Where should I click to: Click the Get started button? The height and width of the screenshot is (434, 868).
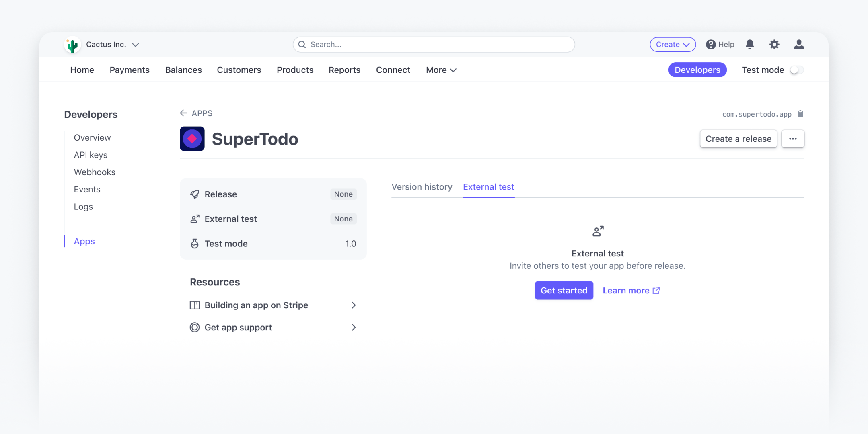(564, 290)
